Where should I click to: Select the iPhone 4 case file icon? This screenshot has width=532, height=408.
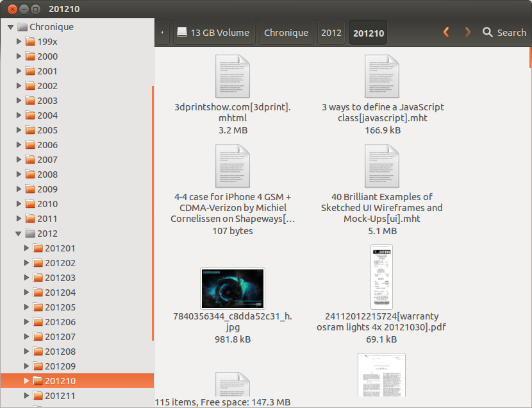(232, 166)
